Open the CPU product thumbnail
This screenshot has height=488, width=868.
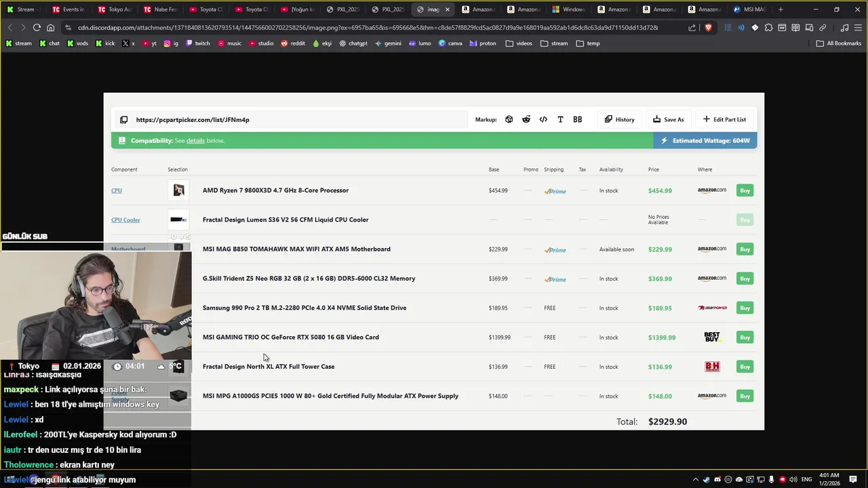178,190
